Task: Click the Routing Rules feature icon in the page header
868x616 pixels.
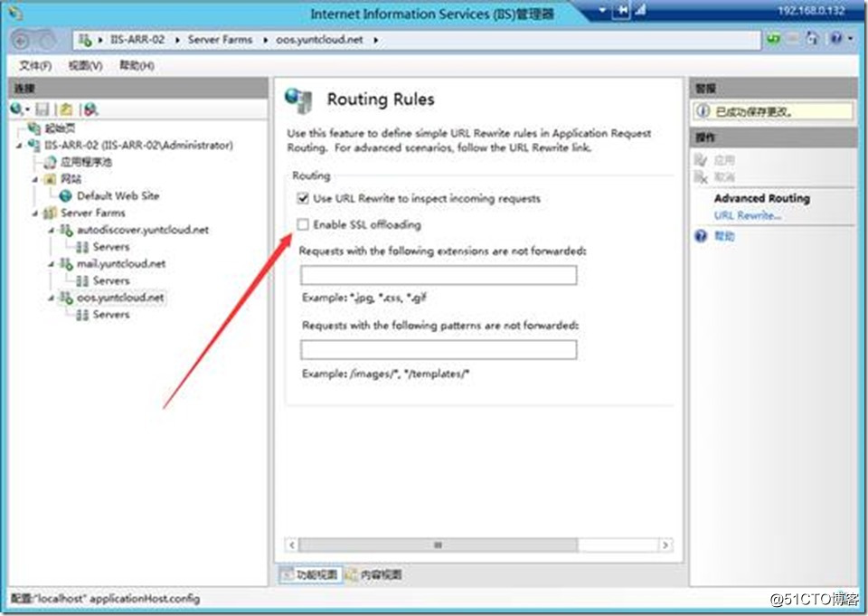Action: click(x=299, y=100)
